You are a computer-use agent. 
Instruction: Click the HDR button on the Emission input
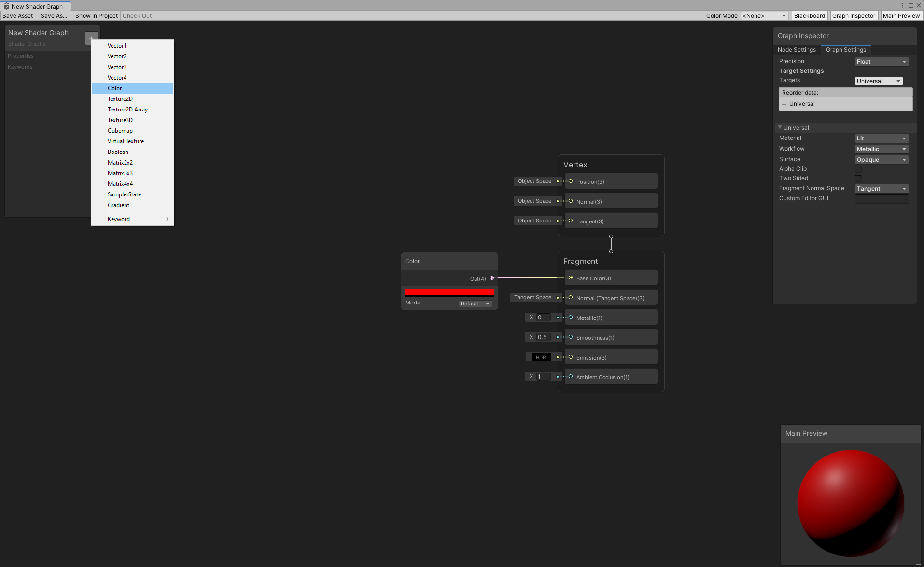(x=541, y=357)
